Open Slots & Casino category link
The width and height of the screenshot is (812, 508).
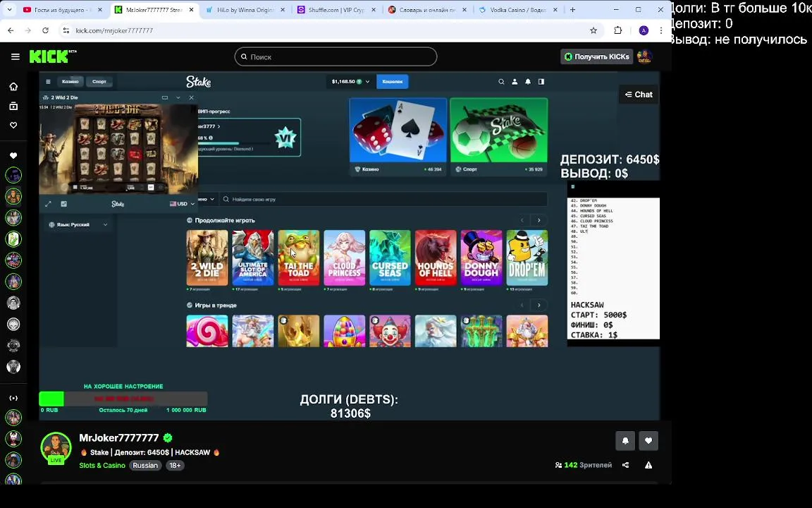coord(102,466)
